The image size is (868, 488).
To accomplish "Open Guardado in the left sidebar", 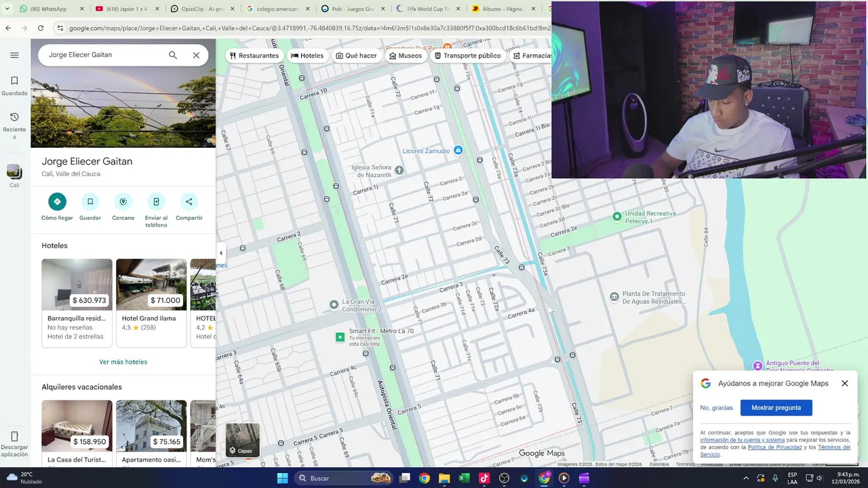I will point(14,85).
